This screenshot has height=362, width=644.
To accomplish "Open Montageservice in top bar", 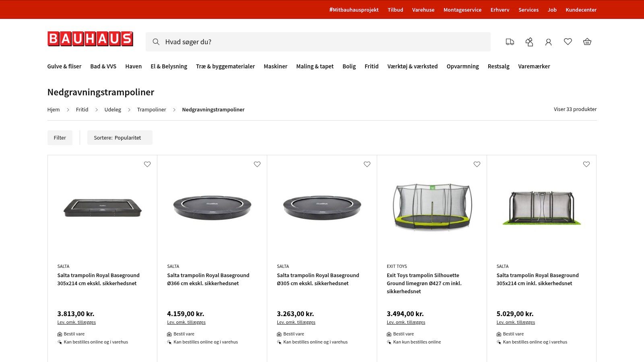I will (x=462, y=10).
